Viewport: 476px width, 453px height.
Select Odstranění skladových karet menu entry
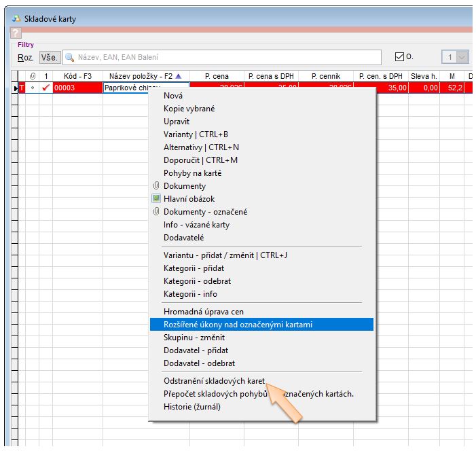214,381
